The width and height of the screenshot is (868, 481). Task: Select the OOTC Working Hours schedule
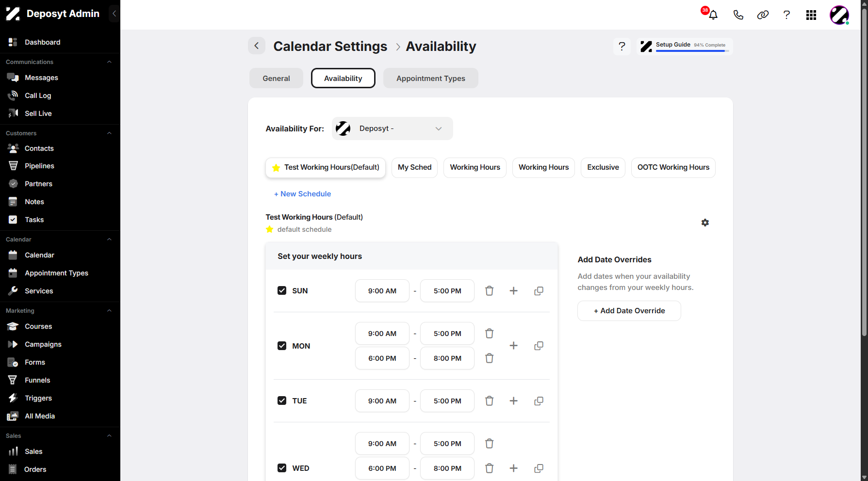pos(673,167)
